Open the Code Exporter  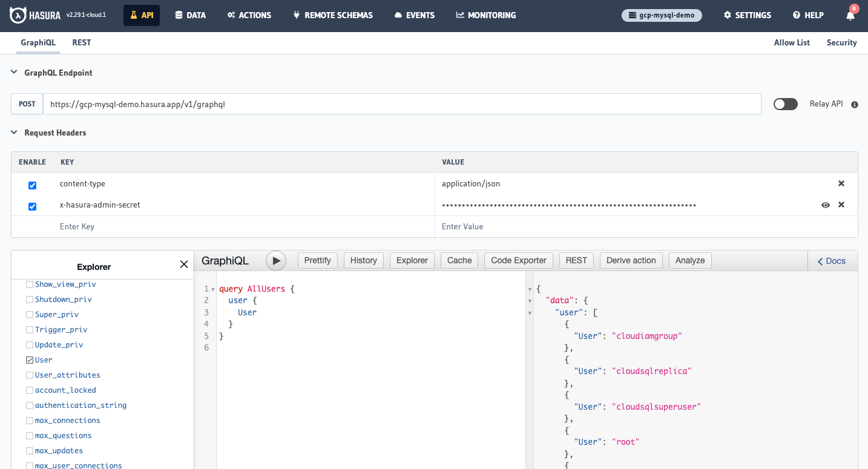pos(519,260)
